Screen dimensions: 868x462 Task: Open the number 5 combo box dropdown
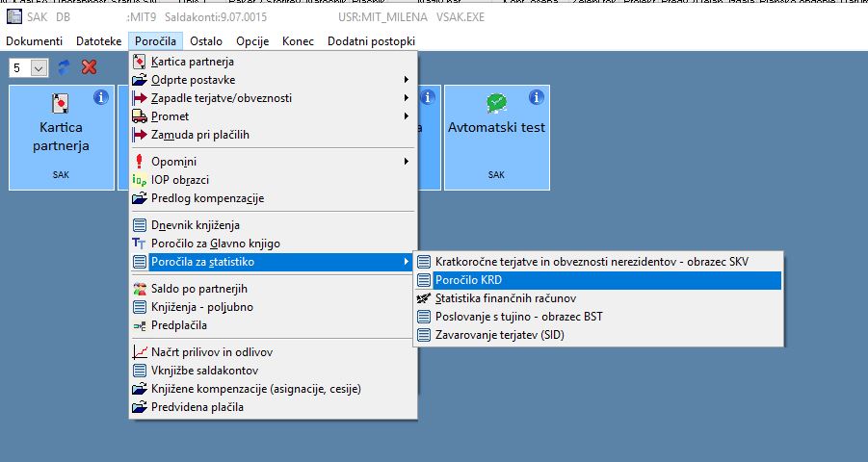(x=39, y=68)
